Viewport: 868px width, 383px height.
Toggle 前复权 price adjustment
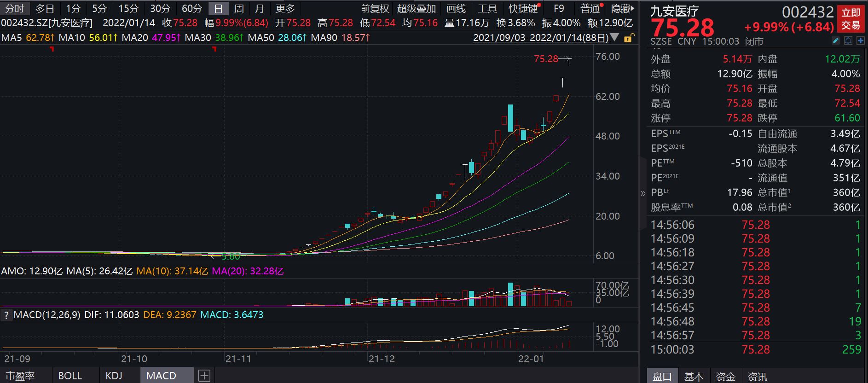375,9
